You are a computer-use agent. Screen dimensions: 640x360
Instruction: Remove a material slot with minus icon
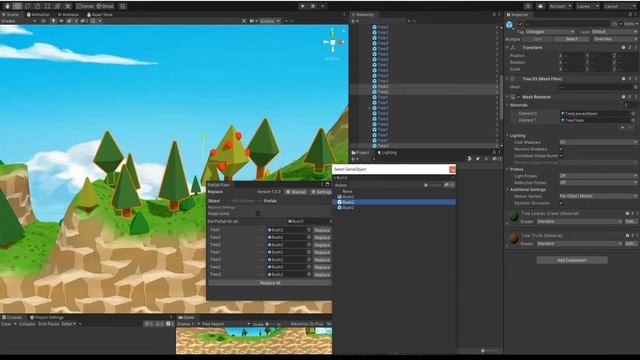click(631, 128)
